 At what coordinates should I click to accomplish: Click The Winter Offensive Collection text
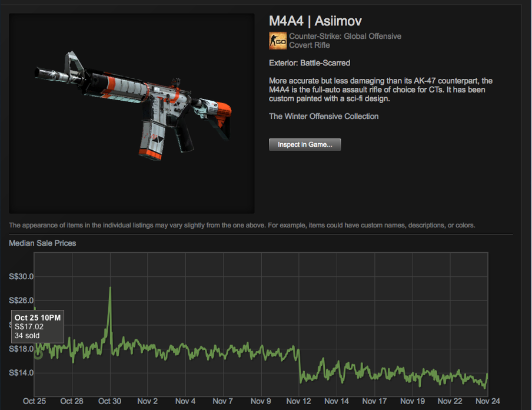[x=324, y=116]
